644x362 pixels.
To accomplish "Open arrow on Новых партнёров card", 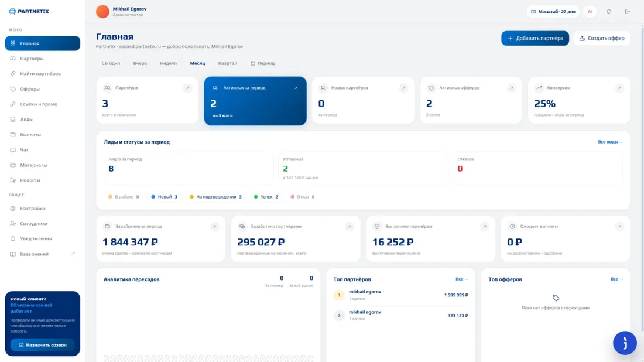I will 403,88.
